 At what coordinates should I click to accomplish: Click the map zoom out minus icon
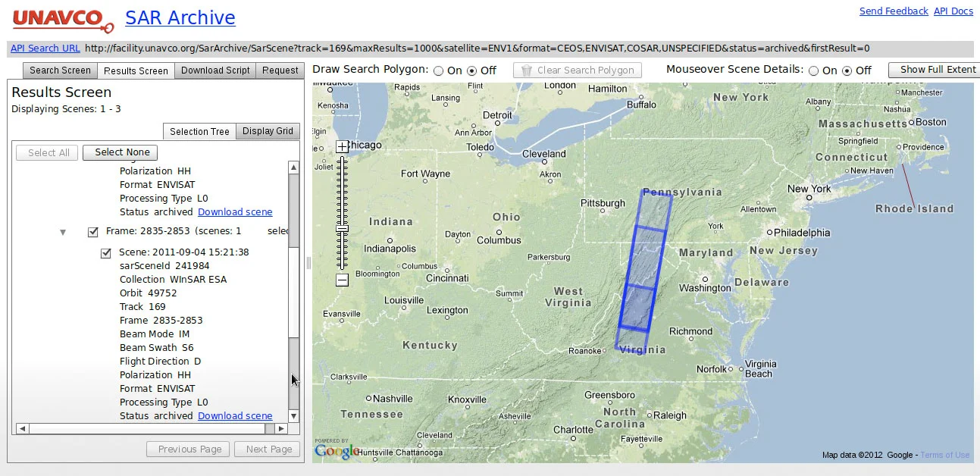pyautogui.click(x=342, y=280)
